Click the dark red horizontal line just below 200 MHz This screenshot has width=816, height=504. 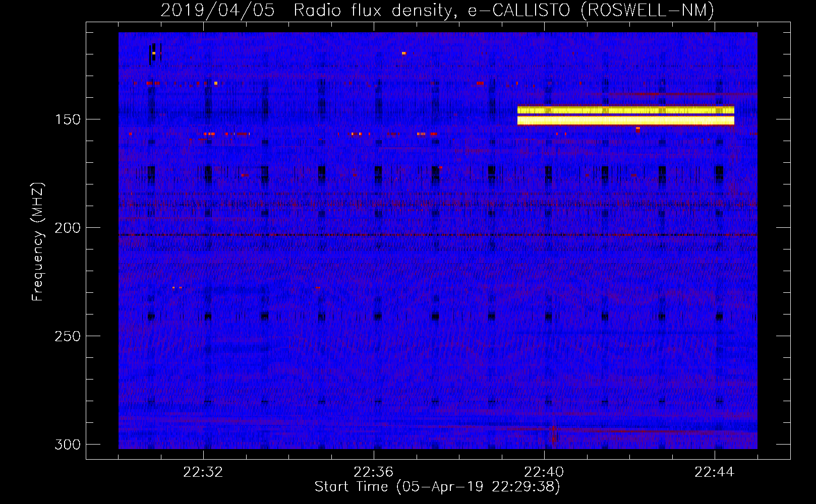pyautogui.click(x=438, y=235)
